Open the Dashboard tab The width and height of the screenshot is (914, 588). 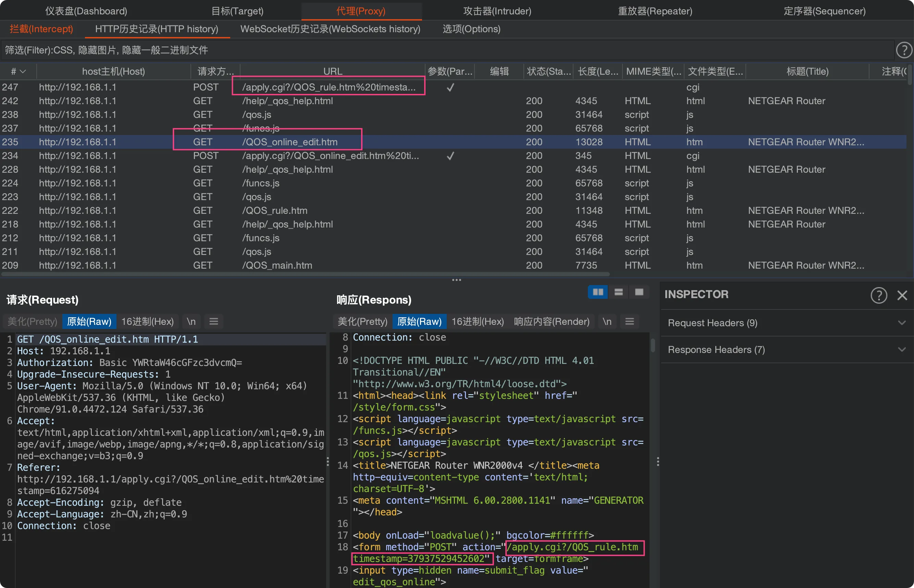click(x=86, y=11)
